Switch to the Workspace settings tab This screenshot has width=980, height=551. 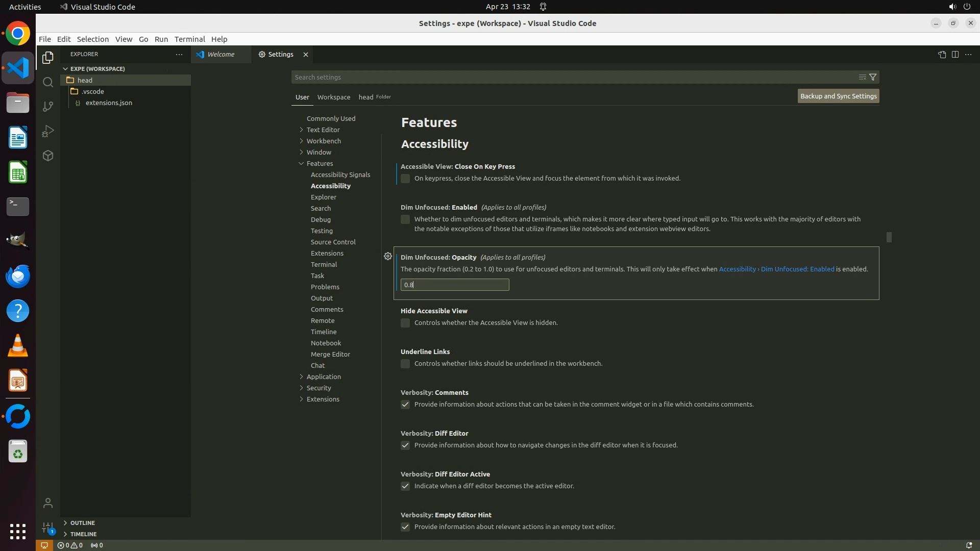[x=333, y=97]
